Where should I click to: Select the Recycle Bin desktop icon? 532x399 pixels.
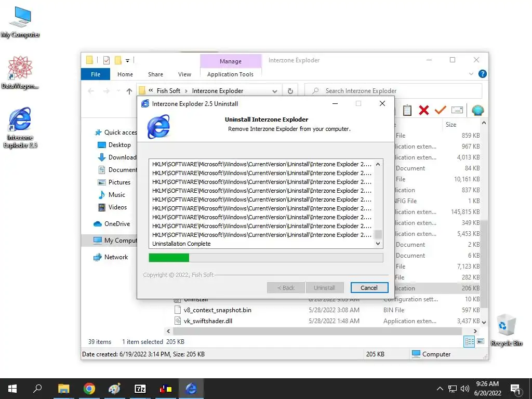[x=506, y=330]
